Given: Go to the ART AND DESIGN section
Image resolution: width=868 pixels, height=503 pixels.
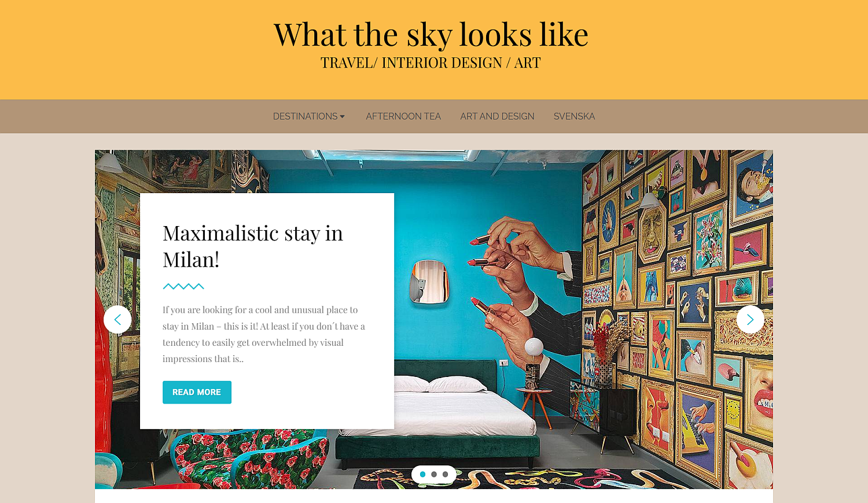Looking at the screenshot, I should pos(497,116).
